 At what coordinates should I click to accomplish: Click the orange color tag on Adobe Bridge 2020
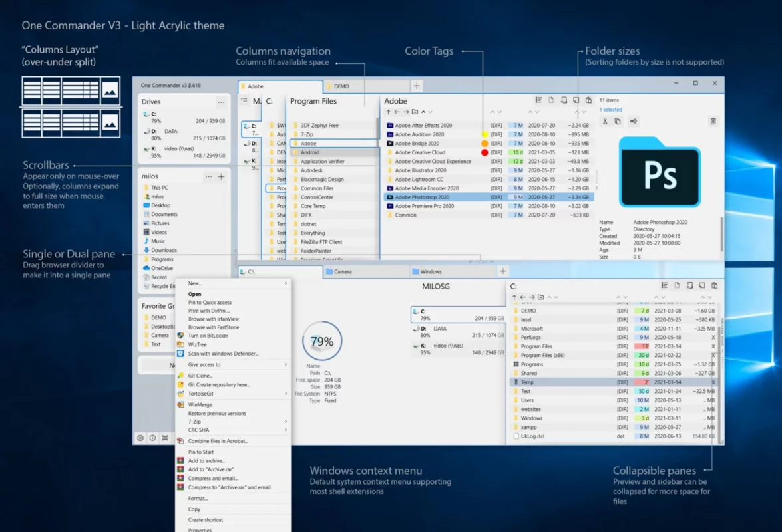point(485,144)
